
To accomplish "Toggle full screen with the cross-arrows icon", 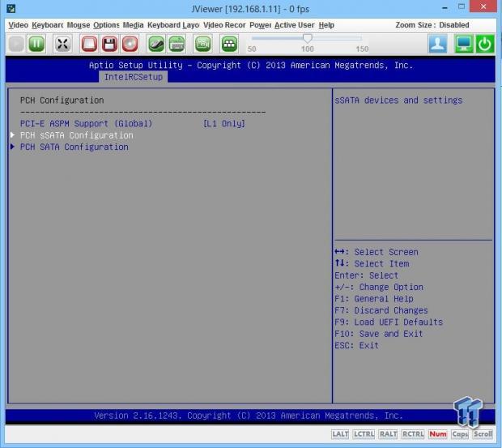I will pyautogui.click(x=62, y=44).
